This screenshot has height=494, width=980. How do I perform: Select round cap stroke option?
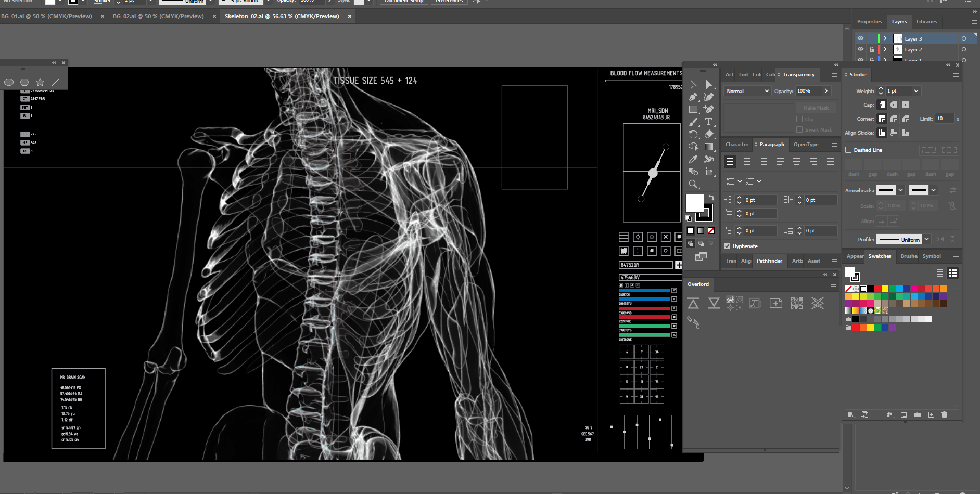click(x=894, y=105)
